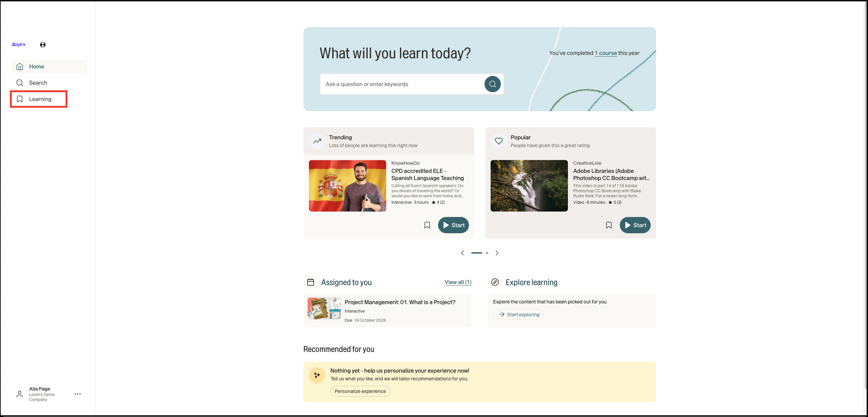Click the Explore learning compass icon

point(495,282)
